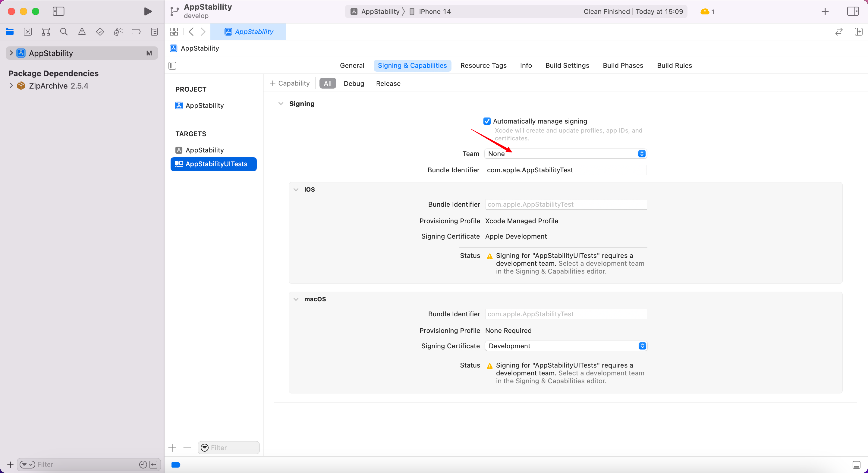Screen dimensions: 868x473
Task: Click the branch icon next to develop
Action: coord(174,11)
